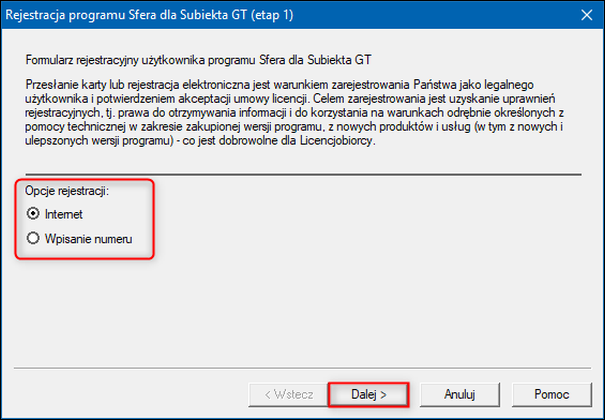
Task: Choose the Wpisanie numeru radio button
Action: click(x=34, y=238)
